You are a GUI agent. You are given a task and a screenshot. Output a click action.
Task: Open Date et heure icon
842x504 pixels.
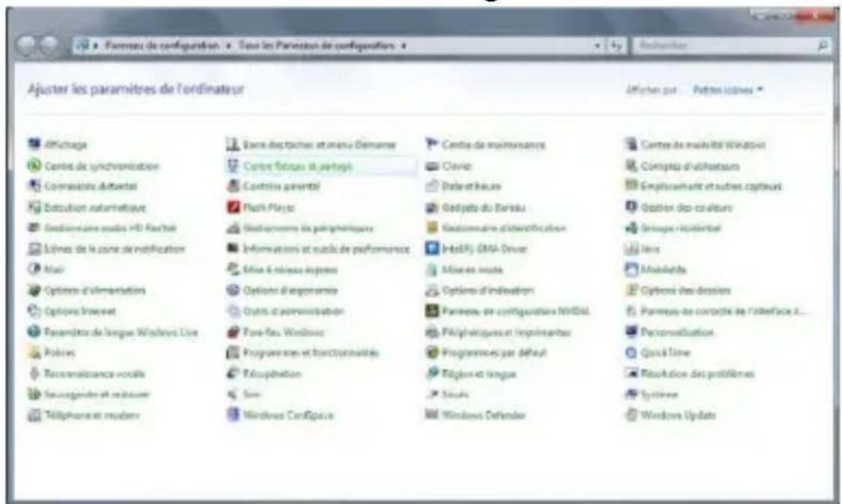(x=432, y=186)
